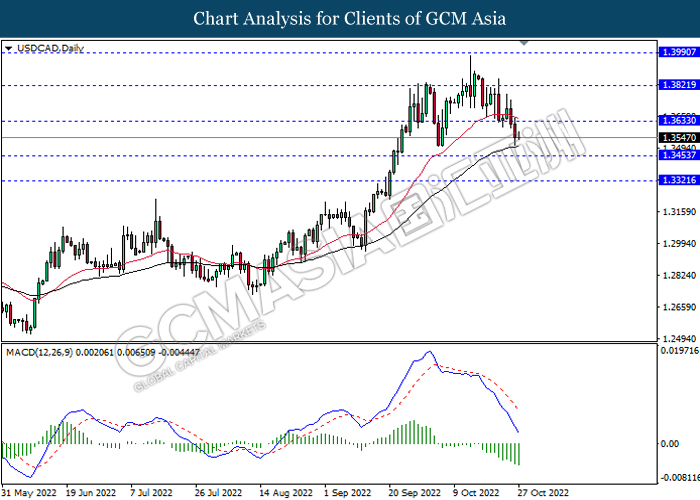Click the Chart Analysis for Clients header
Screen dimensions: 700x500
(350, 19)
